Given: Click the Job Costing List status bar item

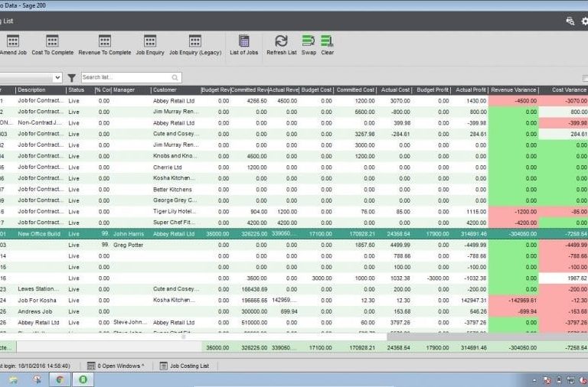Looking at the screenshot, I should click(185, 366).
